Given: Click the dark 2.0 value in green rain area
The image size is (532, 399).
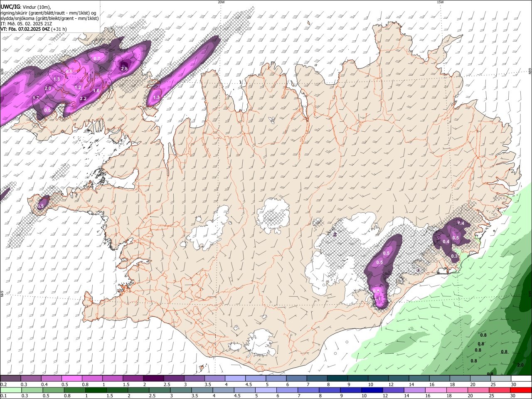Looking at the screenshot, I should coord(520,365).
